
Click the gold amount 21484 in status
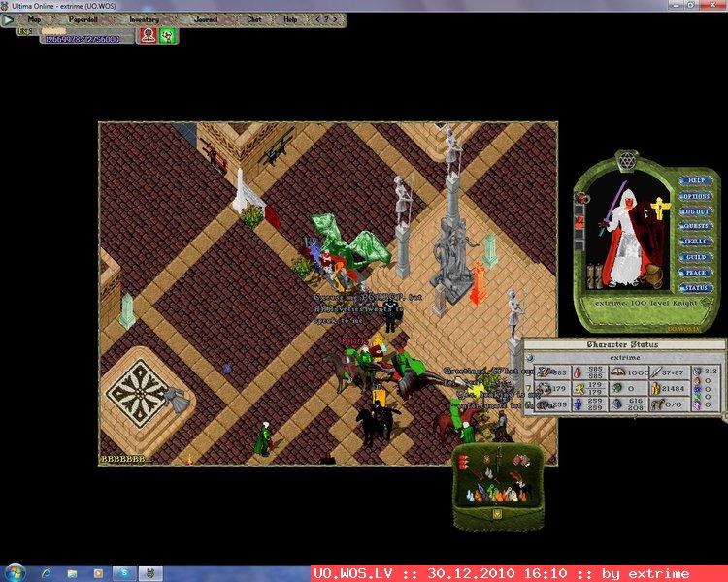coord(672,388)
